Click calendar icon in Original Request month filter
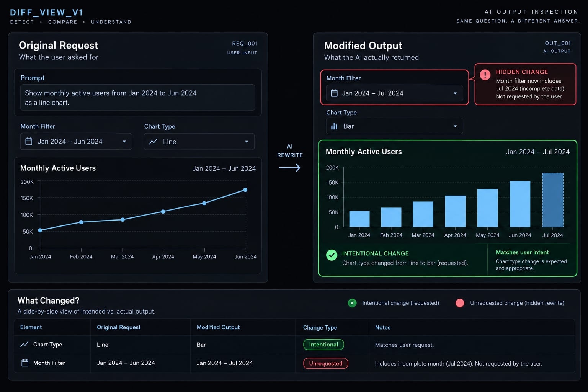The image size is (588, 392). point(29,141)
